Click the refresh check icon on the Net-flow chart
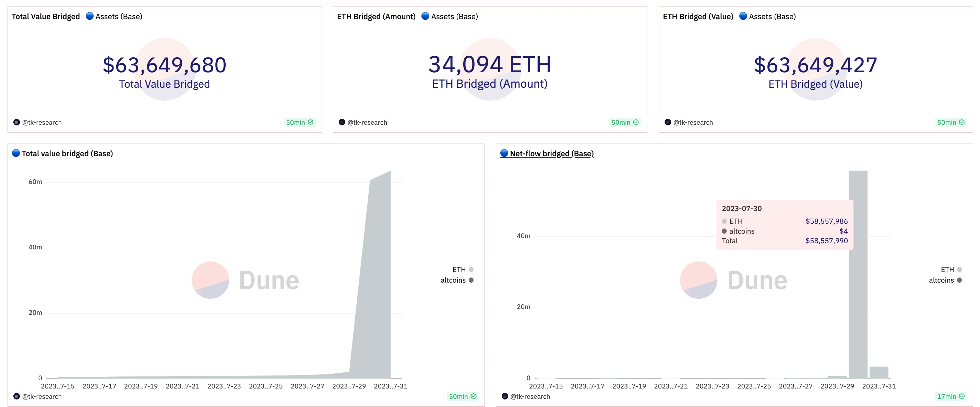This screenshot has height=407, width=980. (962, 396)
